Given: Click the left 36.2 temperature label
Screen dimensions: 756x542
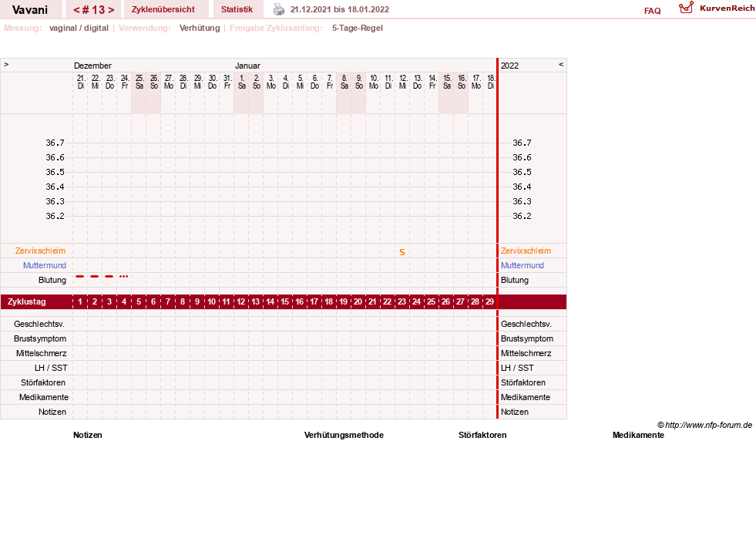Looking at the screenshot, I should click(55, 216).
